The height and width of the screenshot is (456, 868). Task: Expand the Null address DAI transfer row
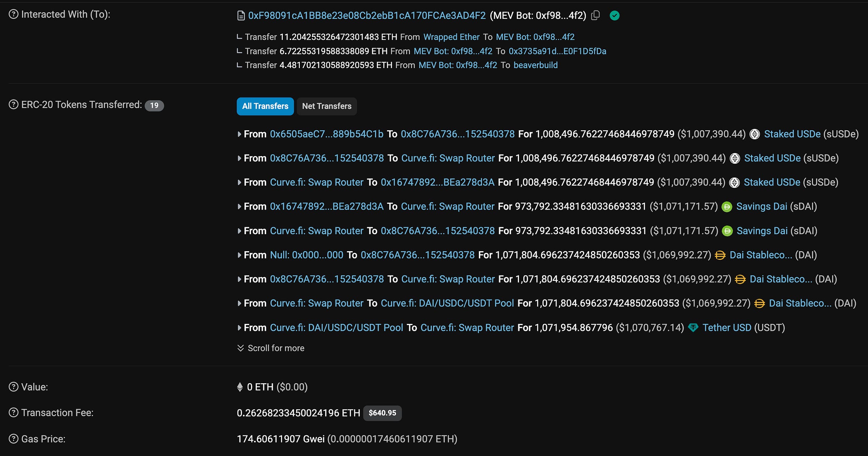pos(239,255)
